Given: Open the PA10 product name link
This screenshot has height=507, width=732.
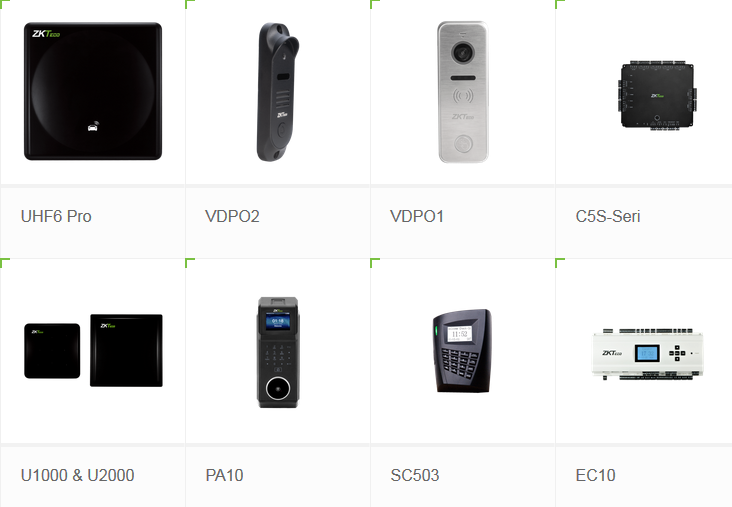Looking at the screenshot, I should pyautogui.click(x=224, y=475).
